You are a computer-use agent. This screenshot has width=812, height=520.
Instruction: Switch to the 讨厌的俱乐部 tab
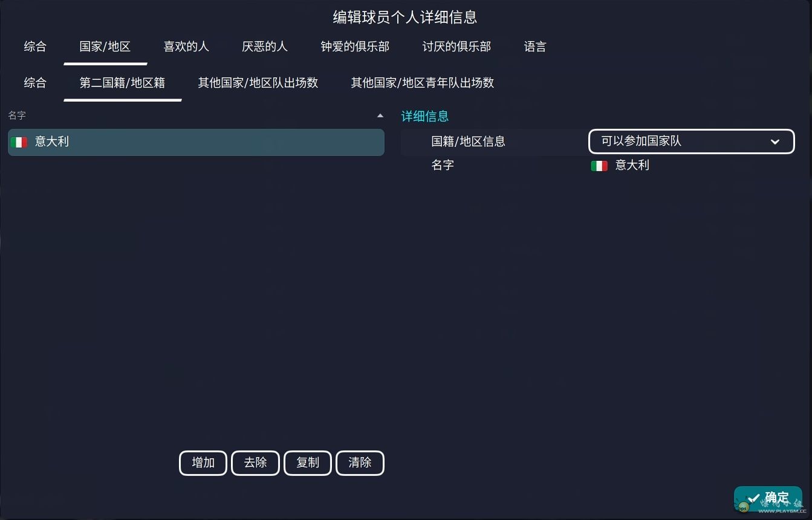tap(456, 47)
